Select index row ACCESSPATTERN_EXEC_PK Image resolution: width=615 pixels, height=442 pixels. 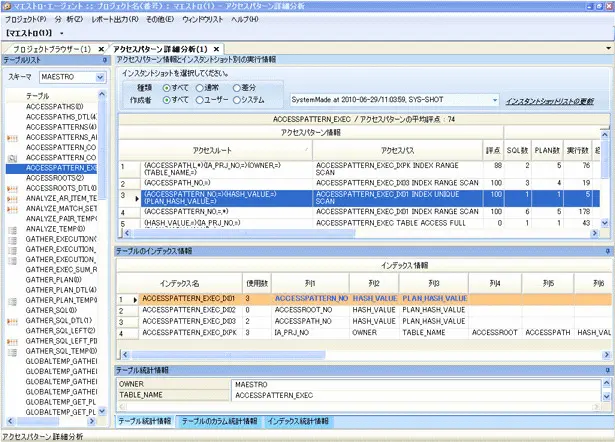coord(364,333)
